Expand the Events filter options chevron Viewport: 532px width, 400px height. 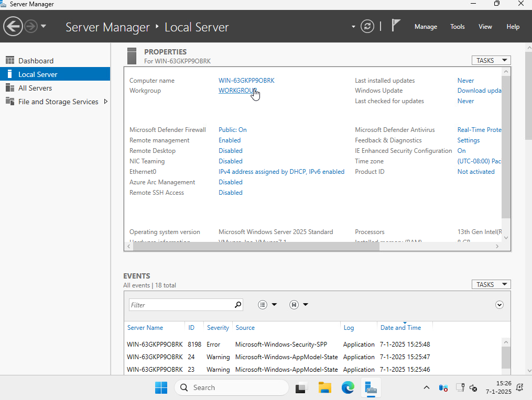click(x=499, y=305)
